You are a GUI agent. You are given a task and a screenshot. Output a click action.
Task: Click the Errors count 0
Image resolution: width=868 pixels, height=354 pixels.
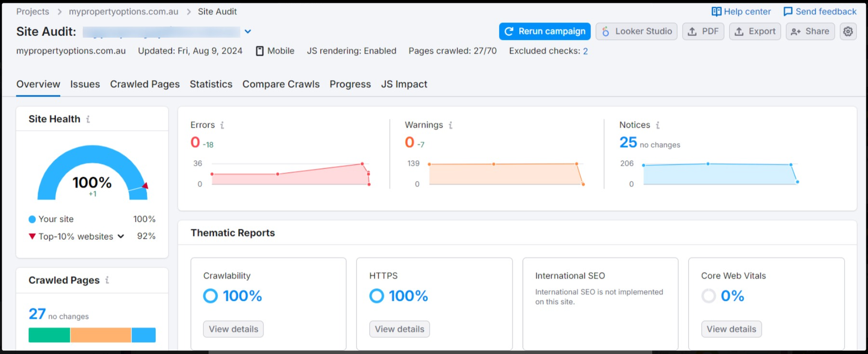point(195,142)
